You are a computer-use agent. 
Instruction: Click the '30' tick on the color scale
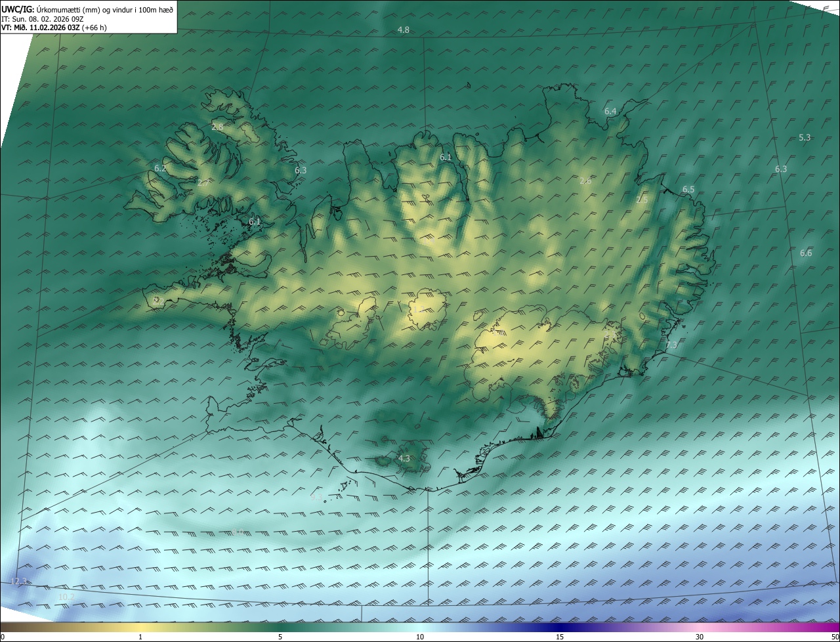point(700,637)
